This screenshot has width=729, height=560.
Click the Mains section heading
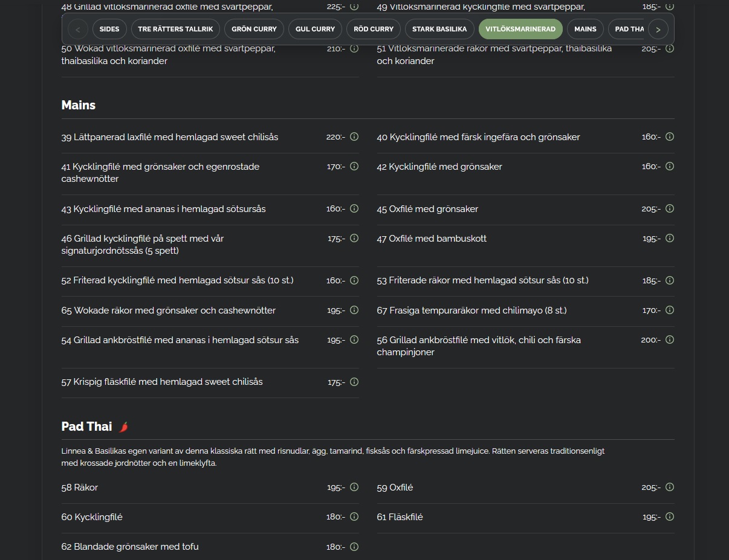pos(79,105)
